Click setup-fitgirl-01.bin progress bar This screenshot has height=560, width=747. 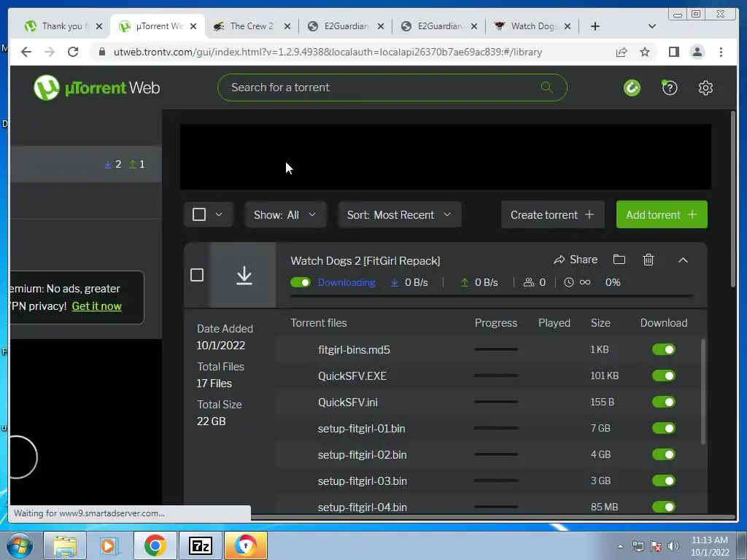(496, 428)
